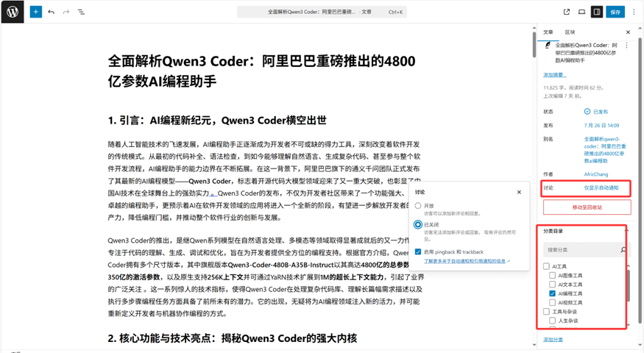Image resolution: width=644 pixels, height=353 pixels.
Task: Change author AfricChang
Action: 596,174
